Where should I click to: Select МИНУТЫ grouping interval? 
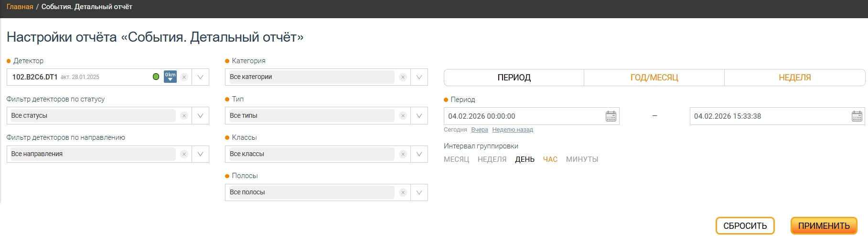tap(582, 159)
